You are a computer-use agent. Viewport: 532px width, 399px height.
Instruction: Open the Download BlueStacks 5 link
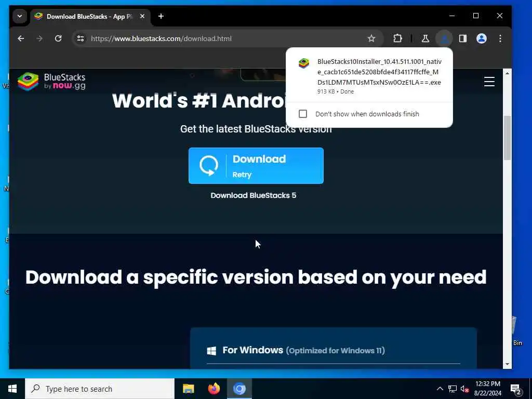point(254,195)
